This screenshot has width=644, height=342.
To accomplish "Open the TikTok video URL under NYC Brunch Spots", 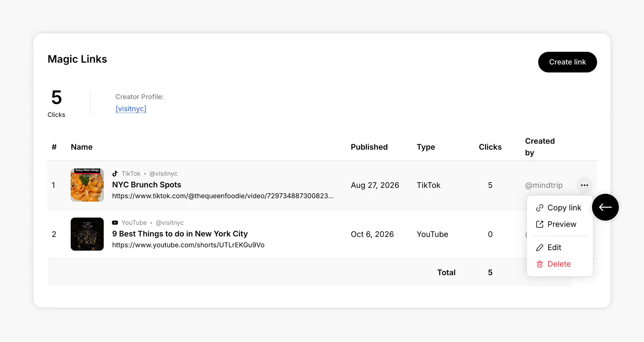I will pyautogui.click(x=223, y=196).
